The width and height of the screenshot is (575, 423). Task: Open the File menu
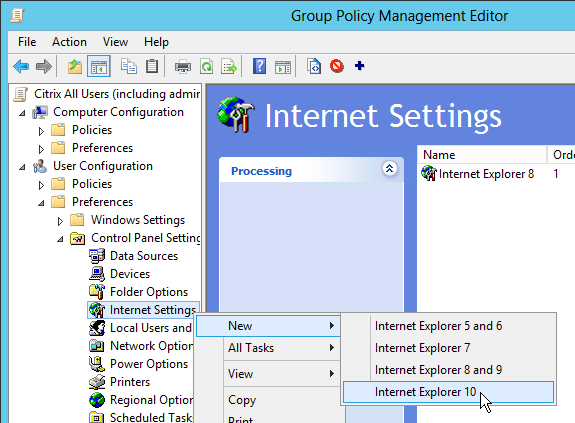click(27, 42)
